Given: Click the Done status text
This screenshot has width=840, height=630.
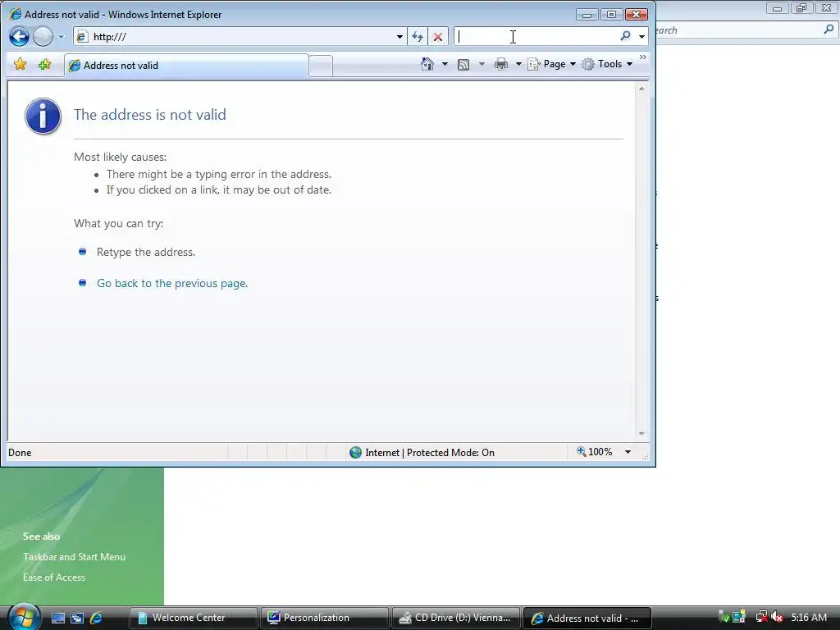Looking at the screenshot, I should (x=20, y=453).
